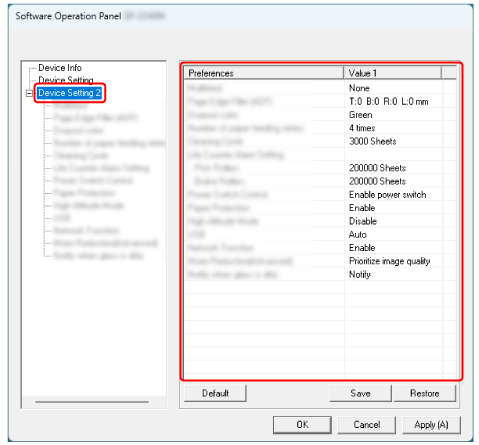Click the Restore button
The height and width of the screenshot is (445, 479).
[425, 393]
